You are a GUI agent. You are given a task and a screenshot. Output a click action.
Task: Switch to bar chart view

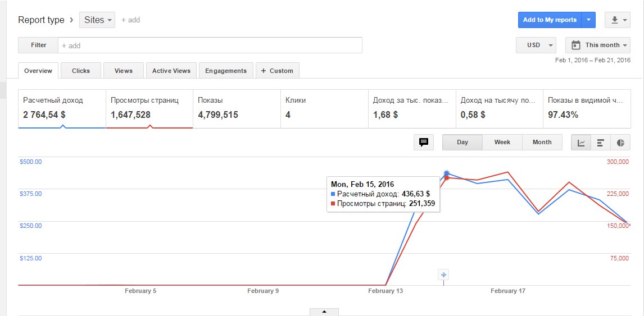600,143
